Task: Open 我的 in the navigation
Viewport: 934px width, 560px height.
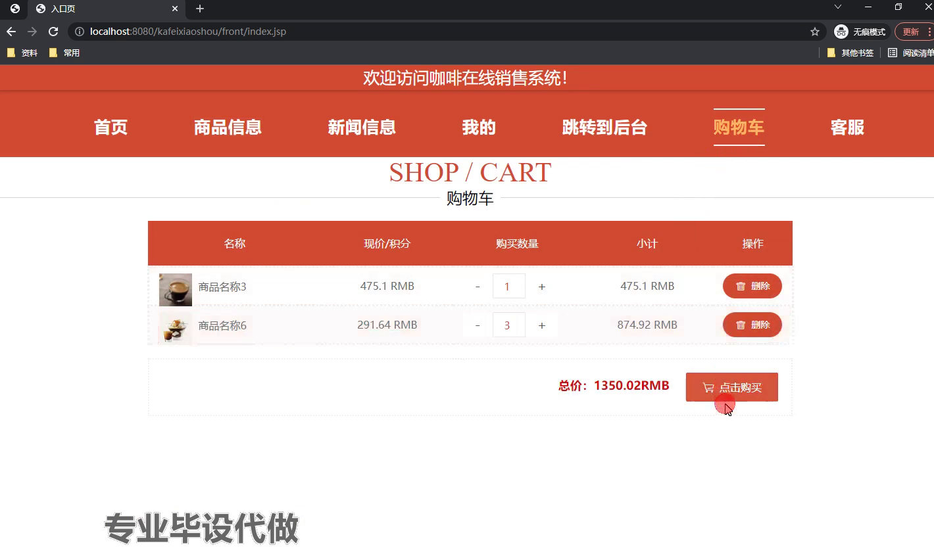Action: click(479, 127)
